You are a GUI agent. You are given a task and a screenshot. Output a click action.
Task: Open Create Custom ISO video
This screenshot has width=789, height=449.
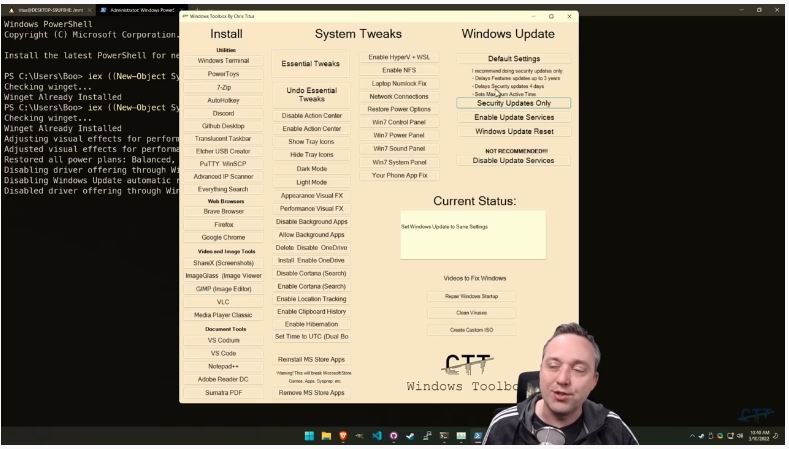pos(471,330)
